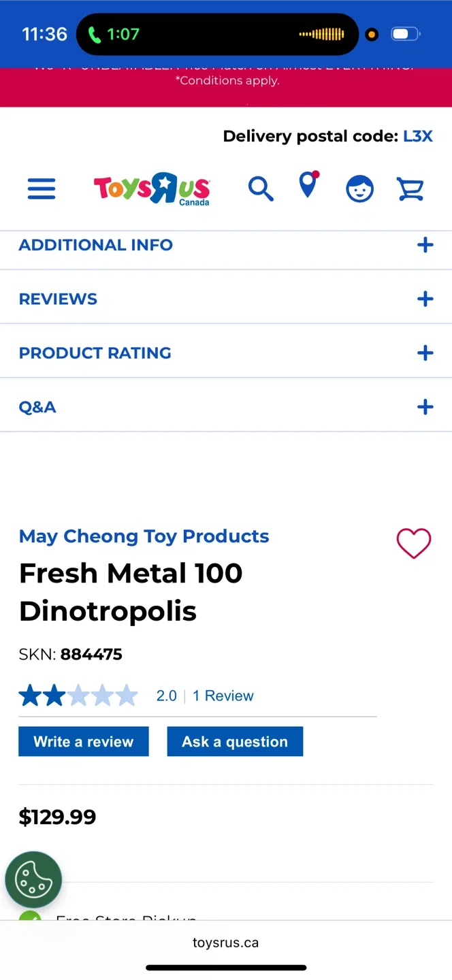Open the account face icon
Viewport: 452px width, 980px height.
click(x=359, y=189)
